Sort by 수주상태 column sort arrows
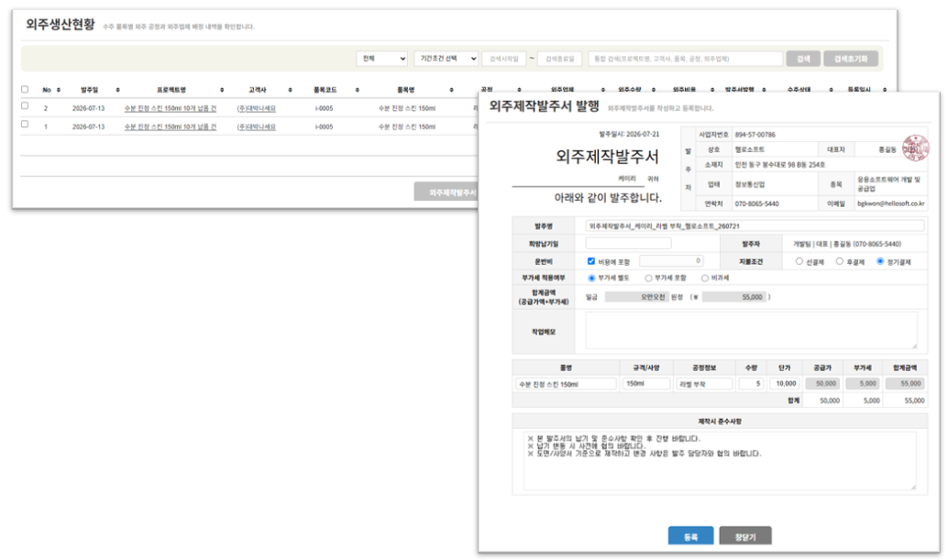This screenshot has width=949, height=560. [831, 90]
